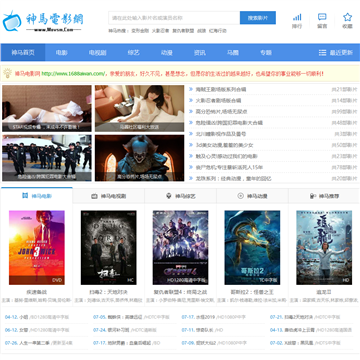The image size is (360, 360).
Task: Switch to the 神马电影 tab
Action: [37, 196]
